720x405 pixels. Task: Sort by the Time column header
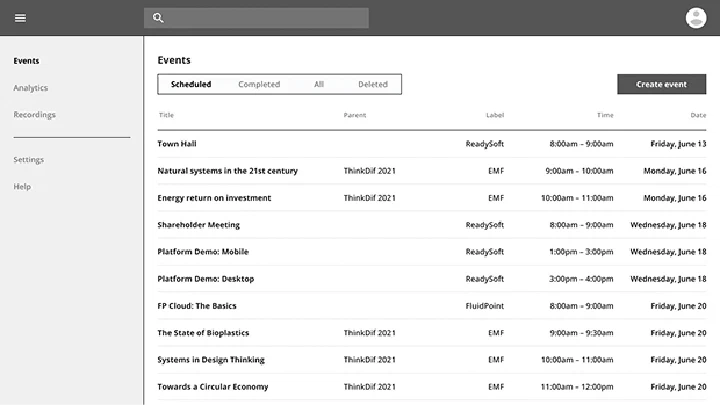pyautogui.click(x=605, y=115)
